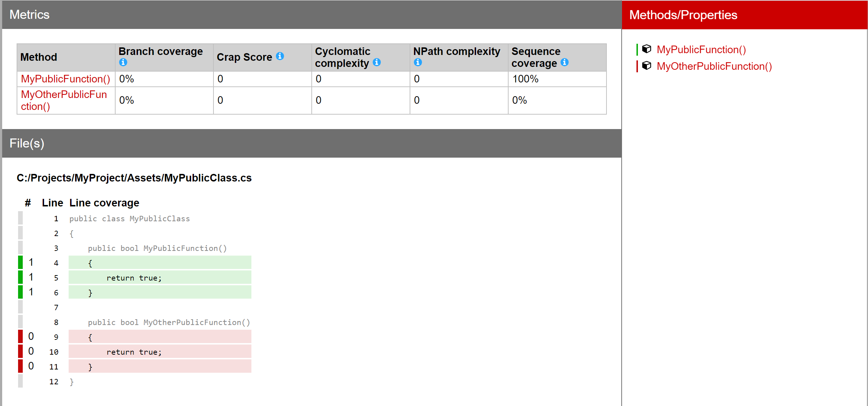Viewport: 868px width, 406px height.
Task: Click the File(s) section header
Action: (x=27, y=143)
